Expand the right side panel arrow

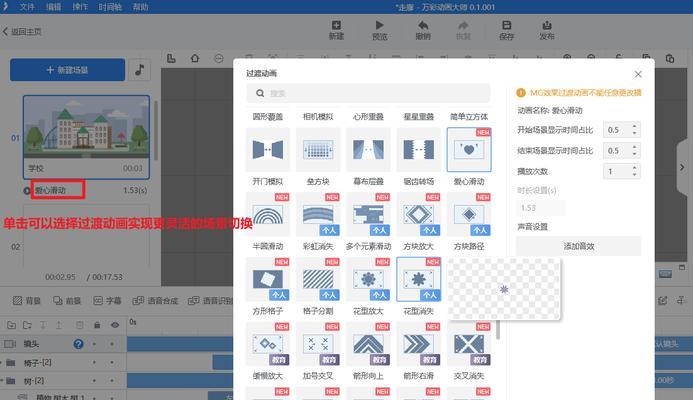coord(682,167)
